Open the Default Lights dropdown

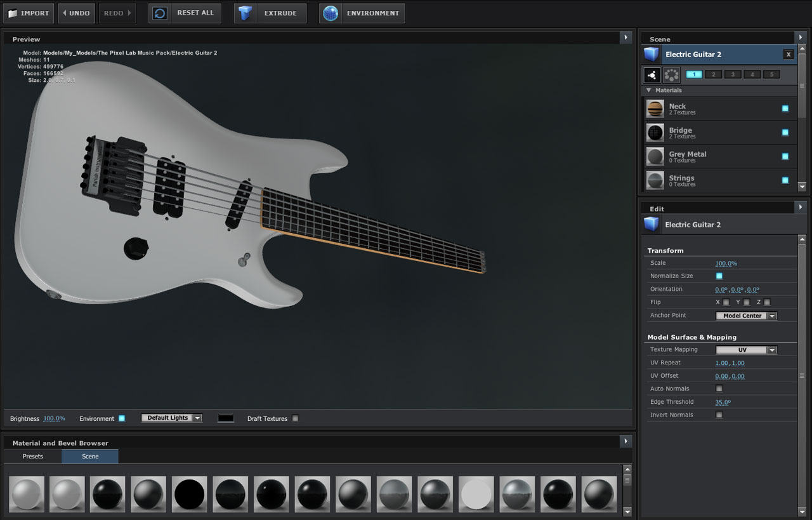pyautogui.click(x=171, y=418)
